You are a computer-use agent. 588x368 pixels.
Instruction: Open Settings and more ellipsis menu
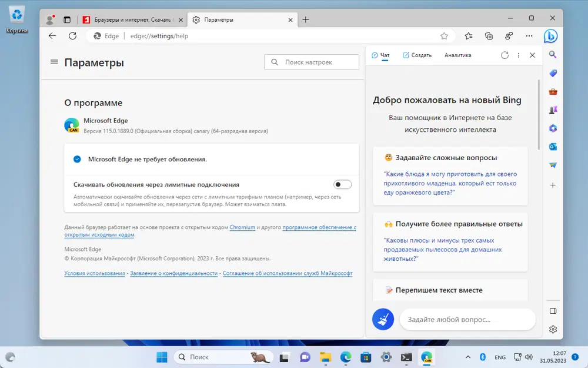coord(529,36)
